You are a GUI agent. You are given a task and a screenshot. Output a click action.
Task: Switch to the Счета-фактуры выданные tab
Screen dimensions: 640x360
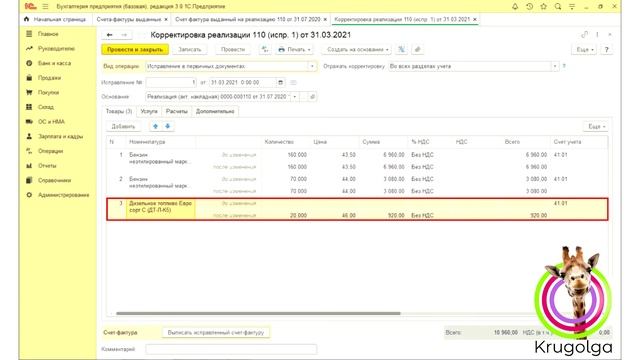point(129,19)
